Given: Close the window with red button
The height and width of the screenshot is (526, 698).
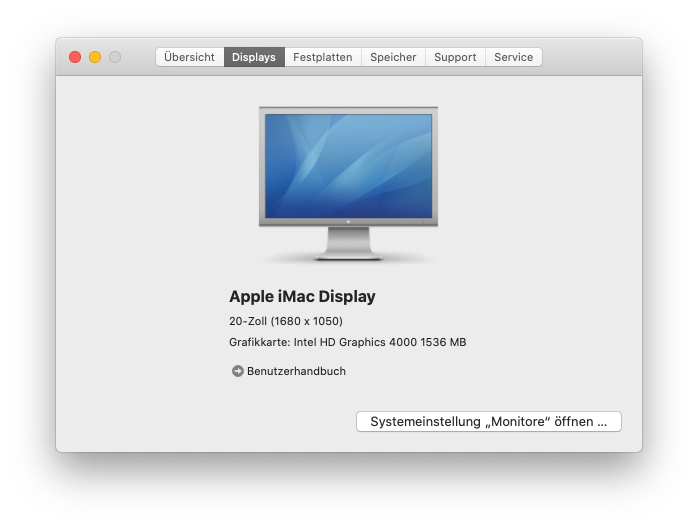Looking at the screenshot, I should pyautogui.click(x=75, y=57).
